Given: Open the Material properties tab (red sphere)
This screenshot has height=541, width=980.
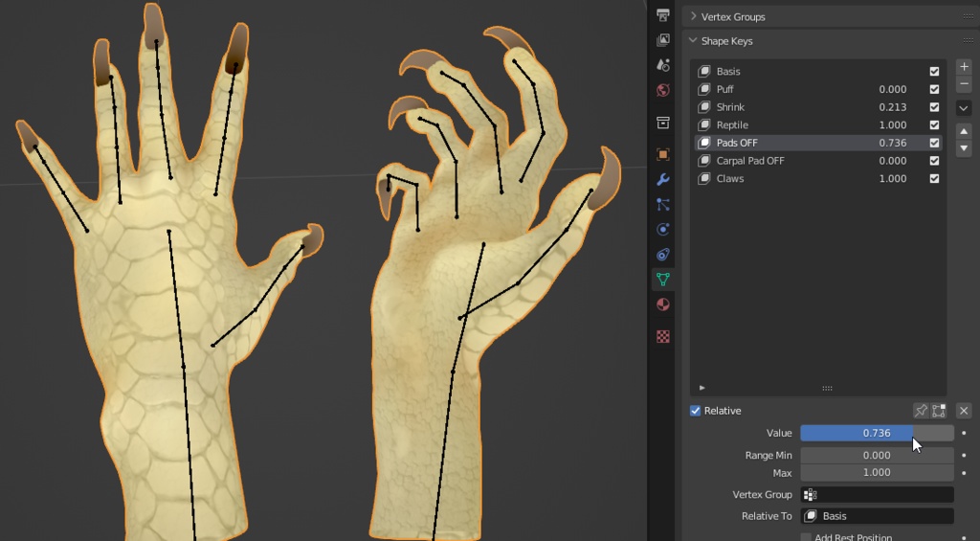Looking at the screenshot, I should (x=663, y=304).
